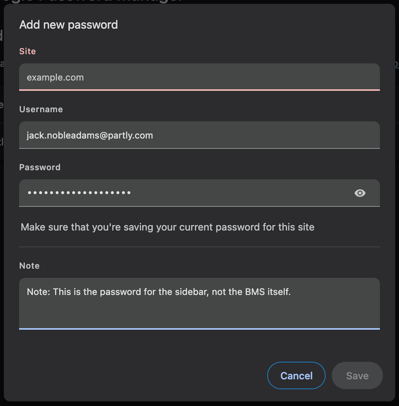The width and height of the screenshot is (399, 406).
Task: Reveal the password with the eye icon
Action: point(360,193)
